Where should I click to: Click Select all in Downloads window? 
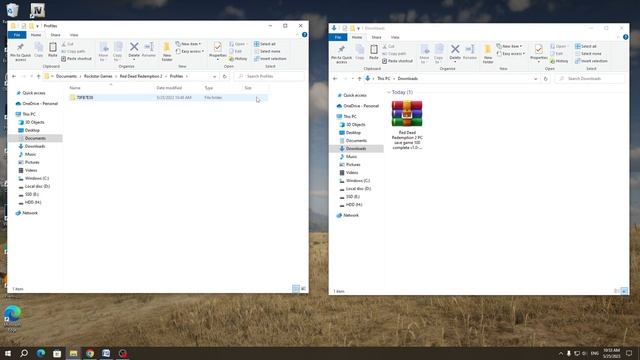tap(586, 46)
